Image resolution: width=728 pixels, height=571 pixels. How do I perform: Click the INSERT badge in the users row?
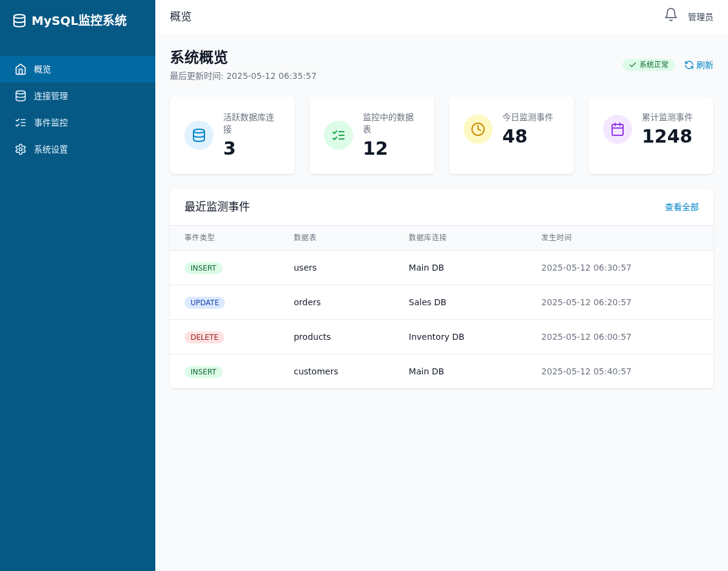(x=203, y=268)
